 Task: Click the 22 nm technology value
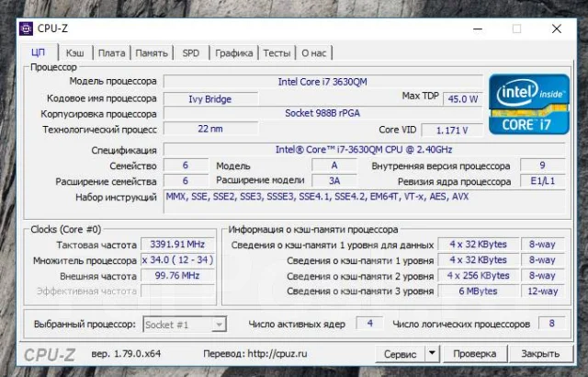coord(210,129)
